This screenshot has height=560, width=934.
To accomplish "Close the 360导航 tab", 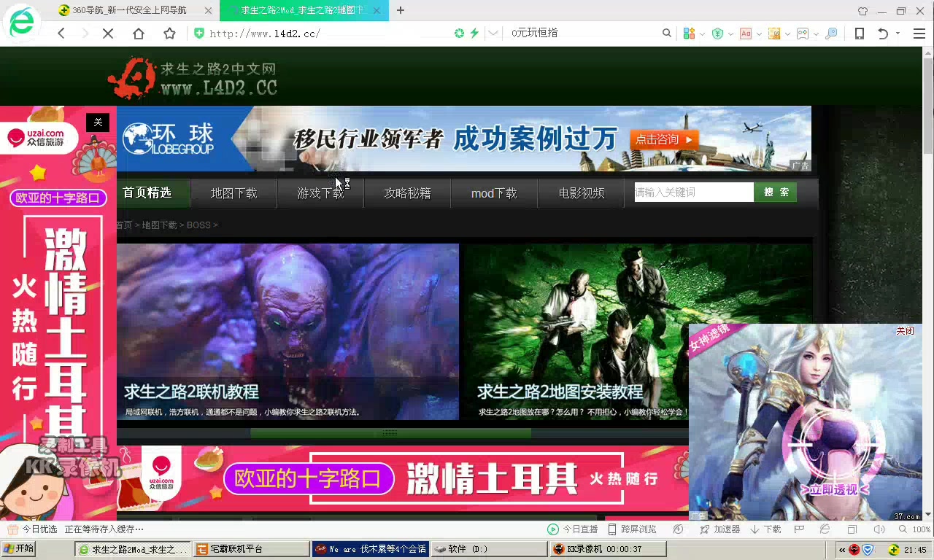I will [x=207, y=10].
